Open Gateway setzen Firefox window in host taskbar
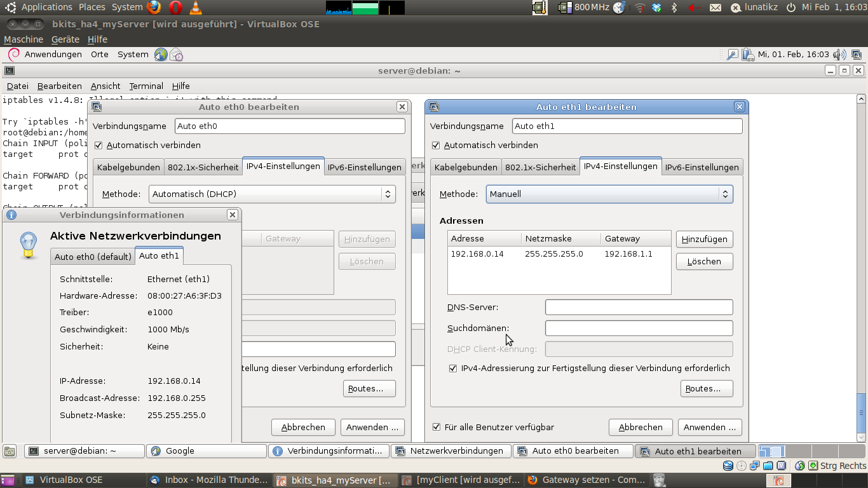Viewport: 868px width, 488px height. click(x=587, y=480)
